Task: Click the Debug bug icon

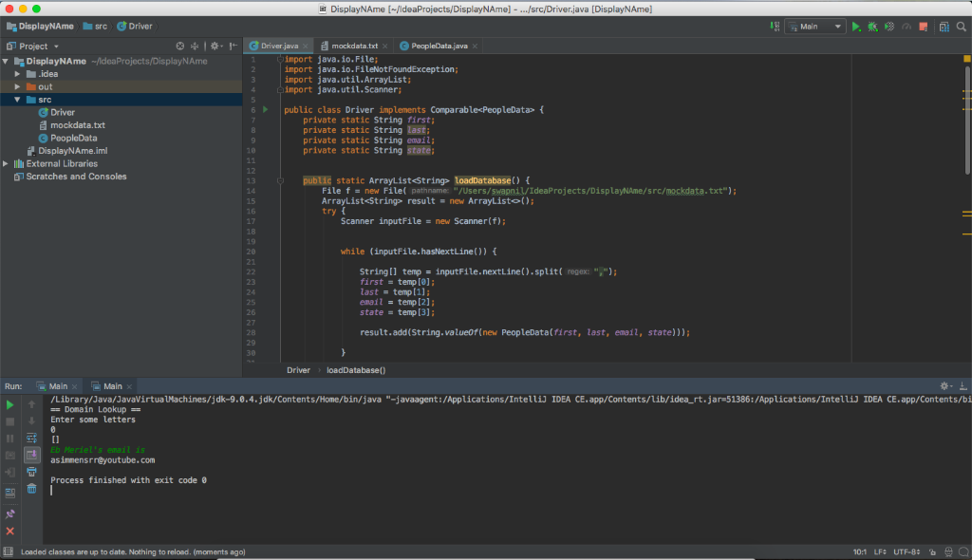Action: 872,27
